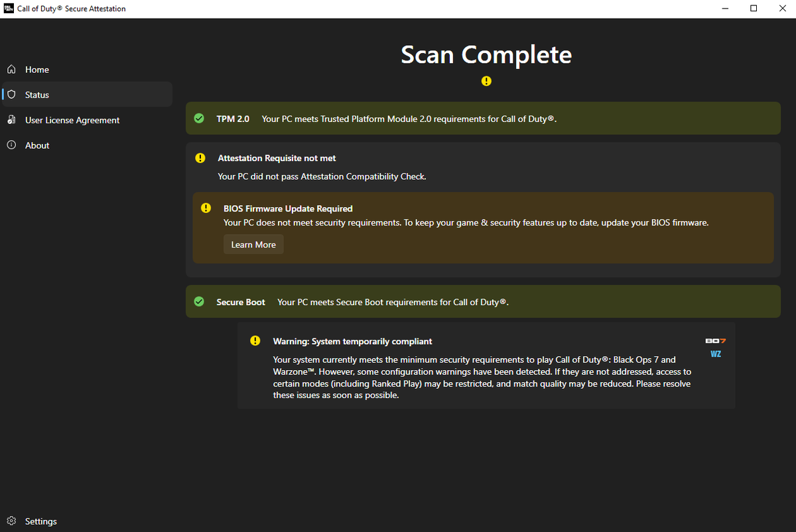Viewport: 796px width, 532px height.
Task: Open the Home page in sidebar
Action: pyautogui.click(x=87, y=70)
